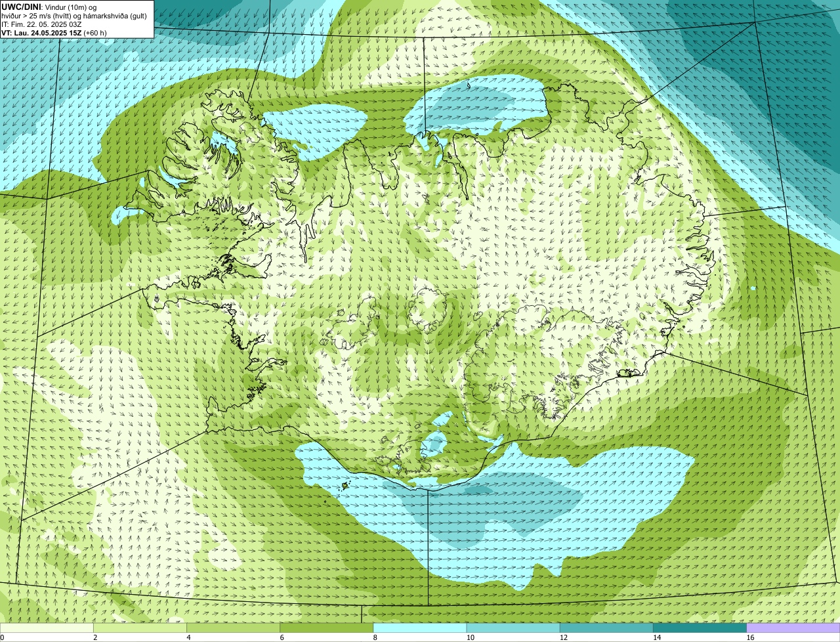Click the legend scale label "4"
This screenshot has height=642, width=840.
pyautogui.click(x=189, y=637)
